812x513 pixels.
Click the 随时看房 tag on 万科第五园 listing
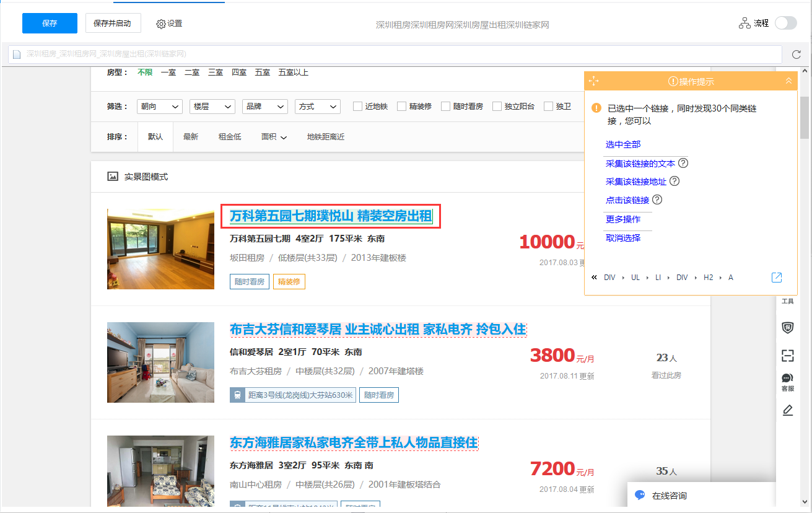[249, 281]
